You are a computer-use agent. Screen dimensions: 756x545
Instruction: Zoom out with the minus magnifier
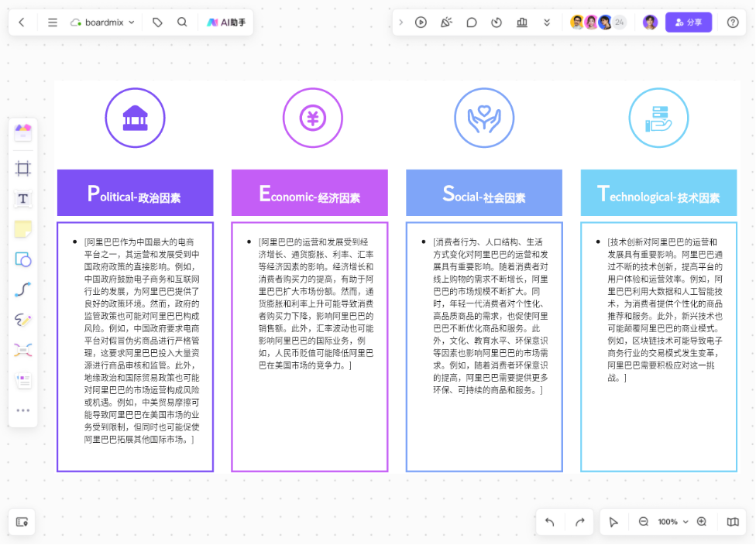(644, 522)
